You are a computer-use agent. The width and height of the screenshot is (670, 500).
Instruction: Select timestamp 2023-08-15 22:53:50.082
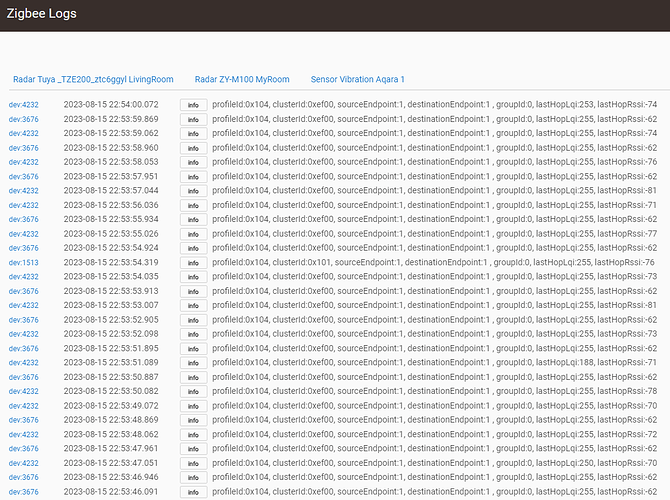(111, 391)
